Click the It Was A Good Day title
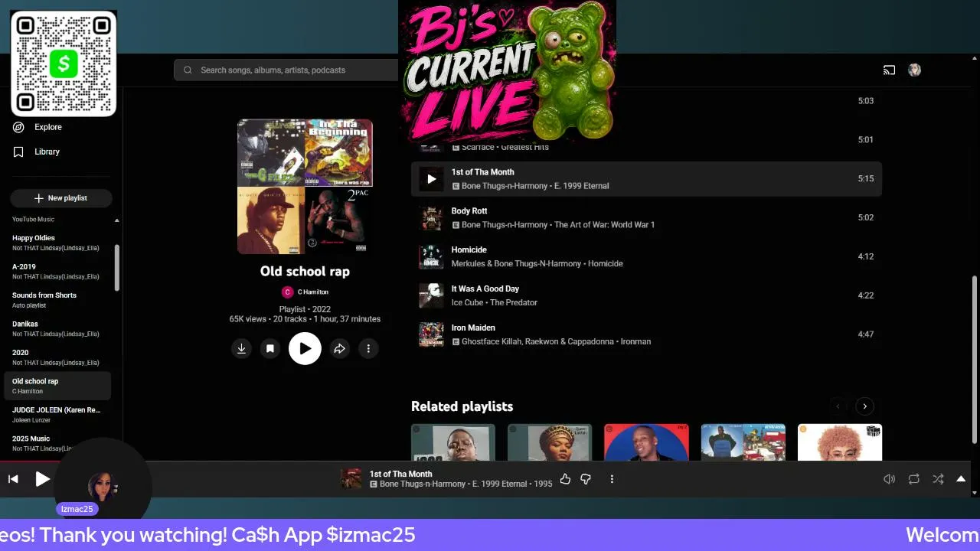 (485, 289)
